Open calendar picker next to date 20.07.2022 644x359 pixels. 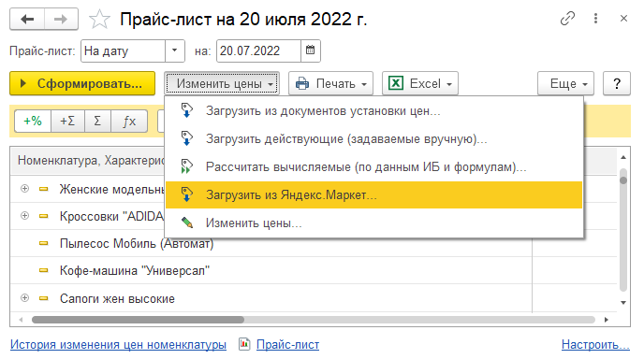point(311,50)
